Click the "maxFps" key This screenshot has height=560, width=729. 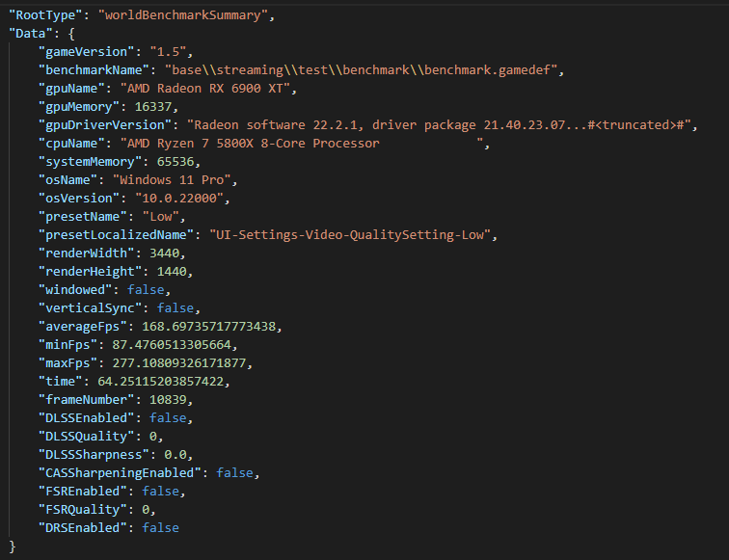point(68,363)
